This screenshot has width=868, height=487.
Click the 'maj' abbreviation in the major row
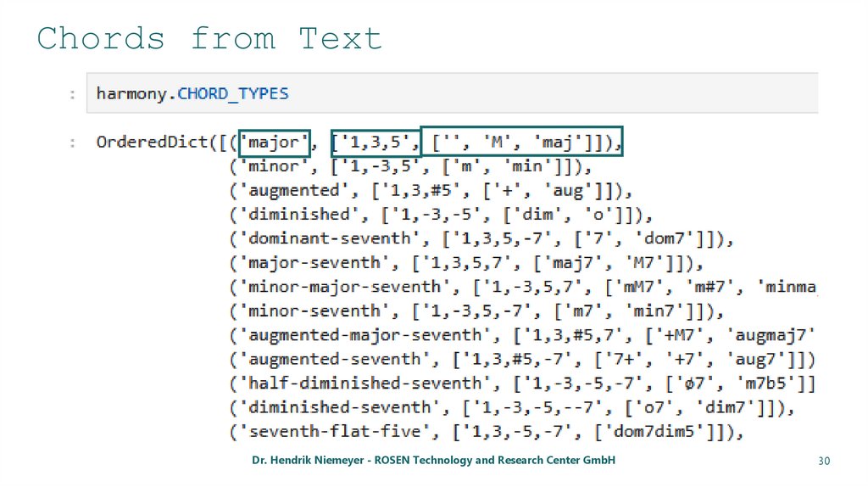[x=558, y=143]
